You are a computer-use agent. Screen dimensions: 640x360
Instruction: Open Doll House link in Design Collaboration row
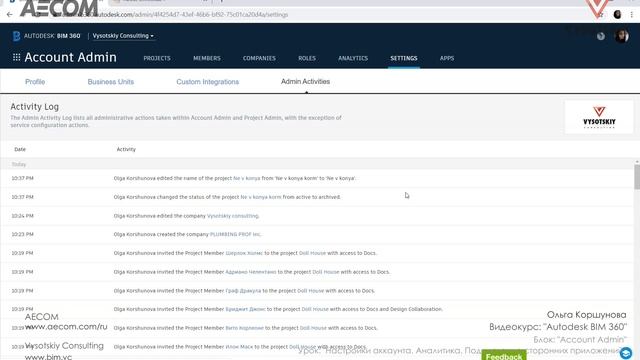coord(315,309)
